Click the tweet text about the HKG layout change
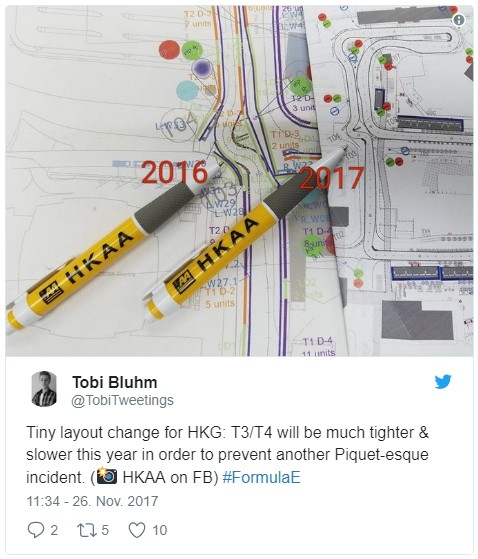Screen dimensions: 478x559 tap(227, 455)
